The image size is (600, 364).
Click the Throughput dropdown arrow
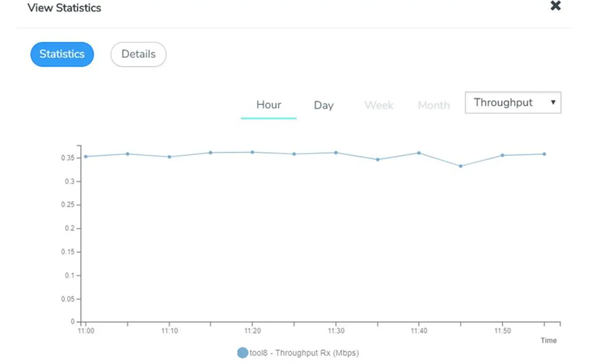pyautogui.click(x=553, y=103)
